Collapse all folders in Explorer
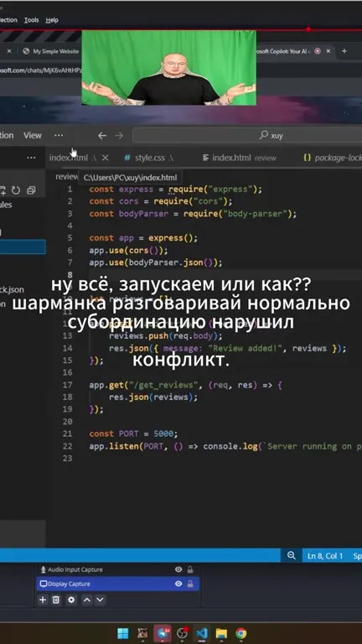Image resolution: width=362 pixels, height=644 pixels. coord(31,190)
